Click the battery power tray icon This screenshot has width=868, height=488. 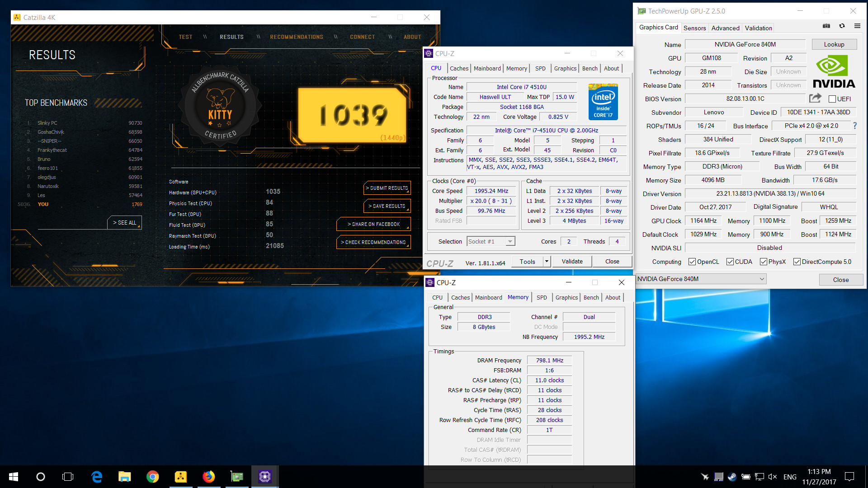tap(745, 477)
